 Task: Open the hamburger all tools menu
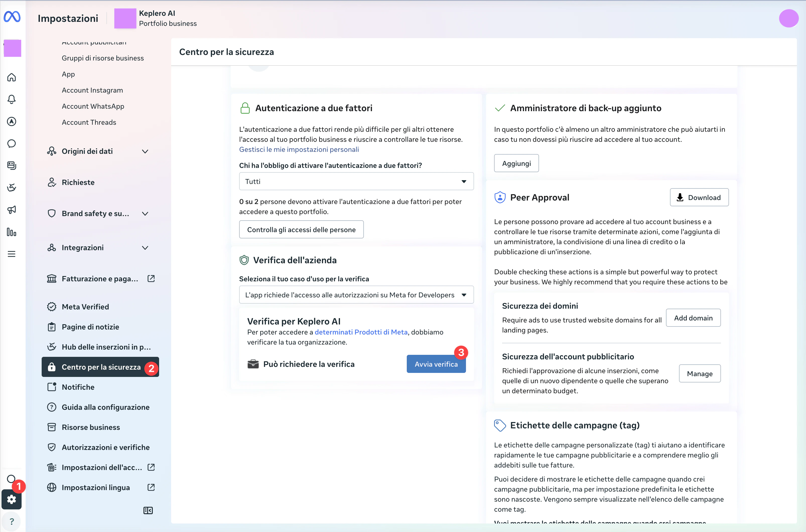(x=12, y=254)
